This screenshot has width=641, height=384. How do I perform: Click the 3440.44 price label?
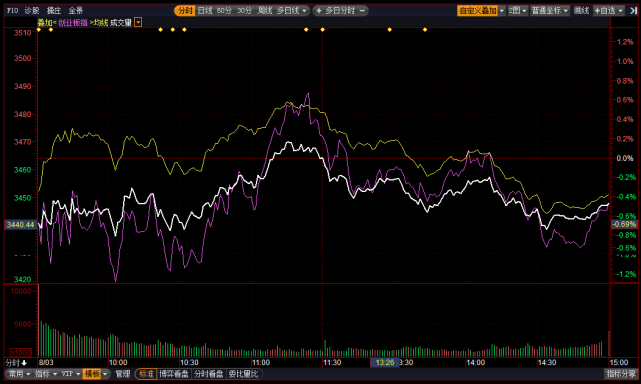pos(20,225)
